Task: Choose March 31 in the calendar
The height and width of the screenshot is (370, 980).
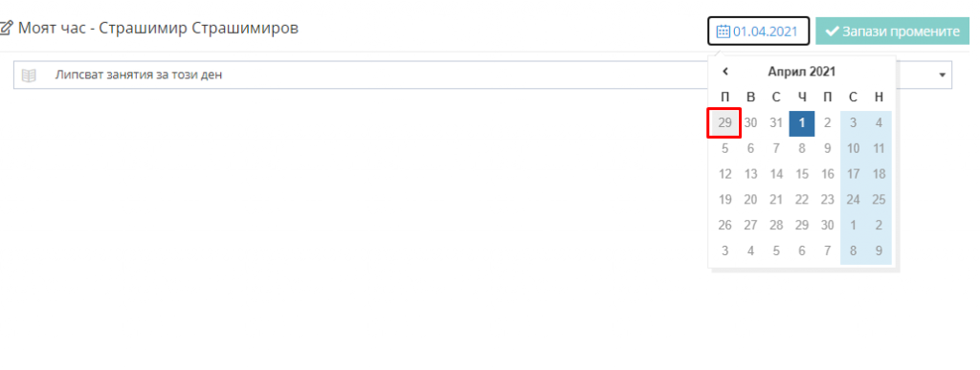Action: tap(776, 123)
